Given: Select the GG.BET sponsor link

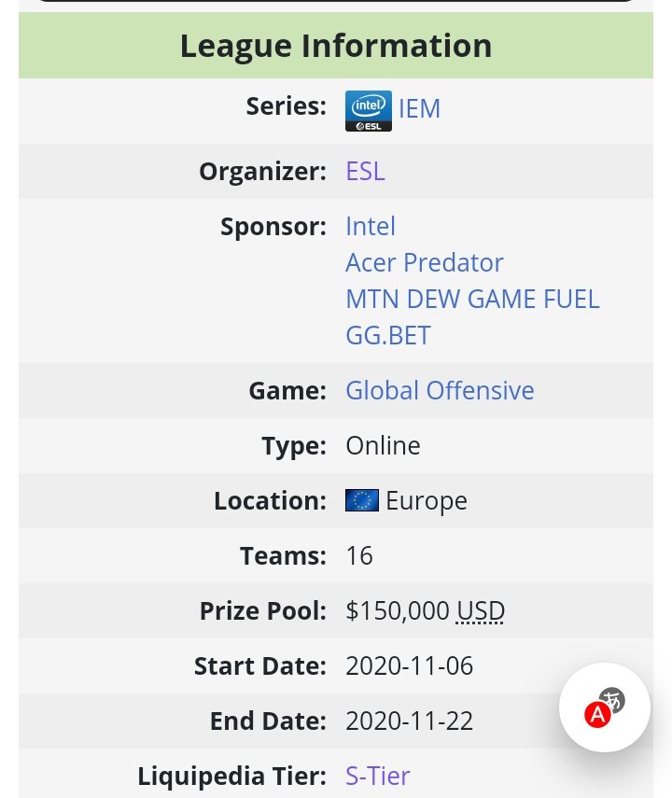Looking at the screenshot, I should [388, 336].
